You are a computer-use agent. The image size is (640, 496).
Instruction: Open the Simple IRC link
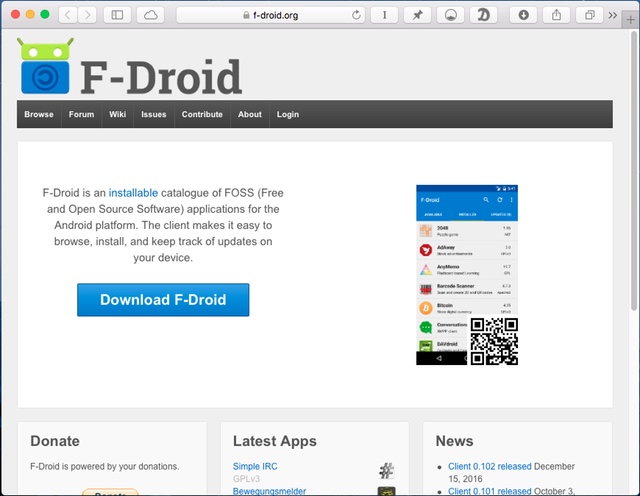(x=255, y=466)
